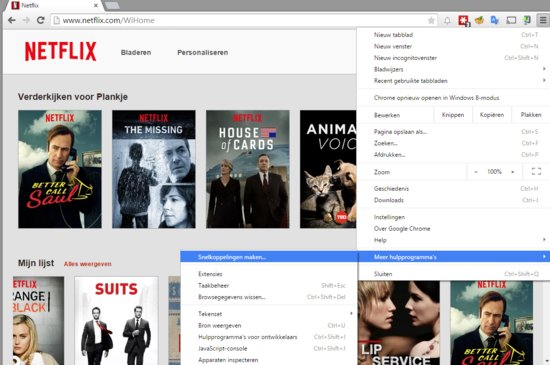This screenshot has width=550, height=365.
Task: Open the Chrome hamburger menu button
Action: (543, 20)
